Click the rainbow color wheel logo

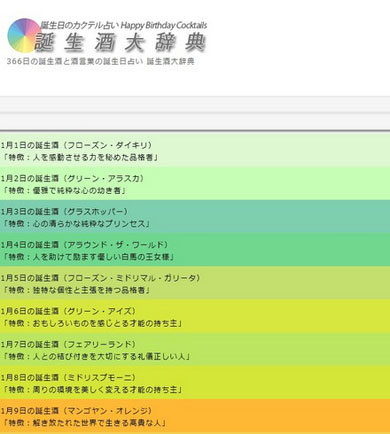24,36
